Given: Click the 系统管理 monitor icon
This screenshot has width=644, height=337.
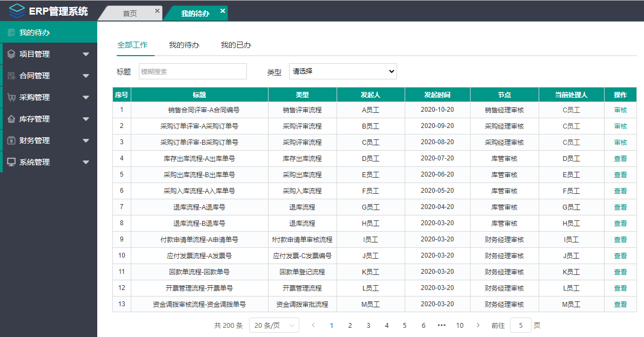Looking at the screenshot, I should point(11,162).
